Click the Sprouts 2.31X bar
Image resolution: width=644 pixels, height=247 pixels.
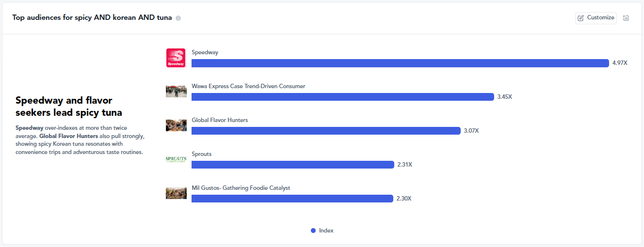click(293, 165)
